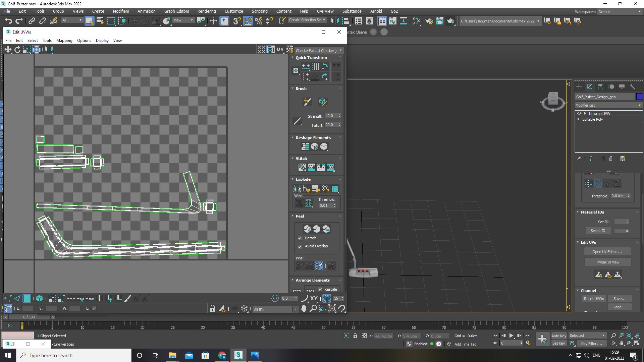Image resolution: width=644 pixels, height=362 pixels.
Task: Click the Undo icon in main toolbar
Action: click(x=8, y=21)
